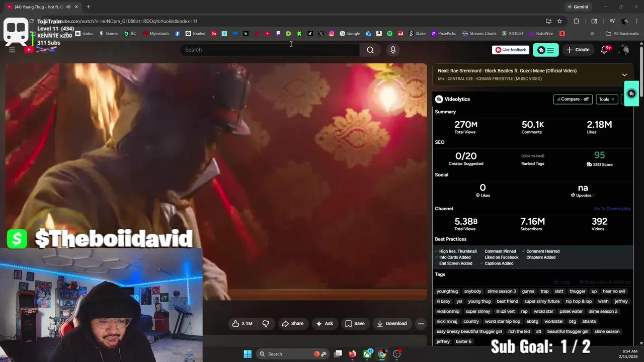Select the 'barter 6' tag
Screen dimensions: 644x362
tap(464, 341)
